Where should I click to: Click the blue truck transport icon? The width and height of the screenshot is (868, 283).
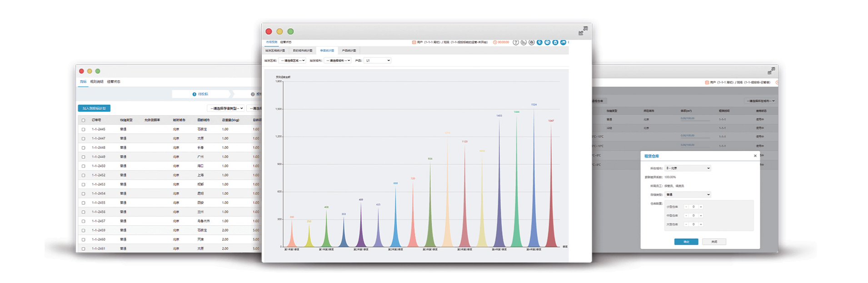tap(563, 42)
